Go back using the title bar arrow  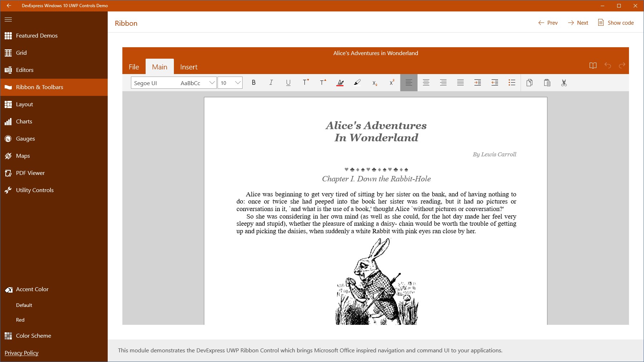pyautogui.click(x=9, y=6)
